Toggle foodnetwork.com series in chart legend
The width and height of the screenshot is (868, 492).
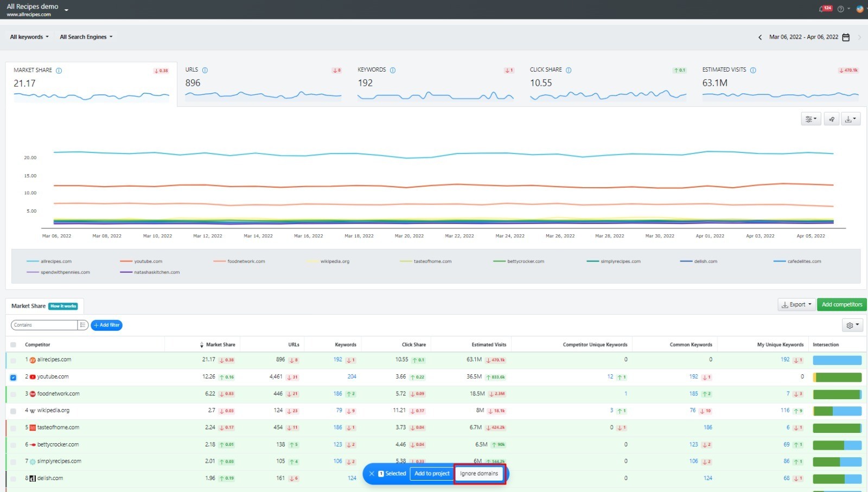tap(239, 261)
